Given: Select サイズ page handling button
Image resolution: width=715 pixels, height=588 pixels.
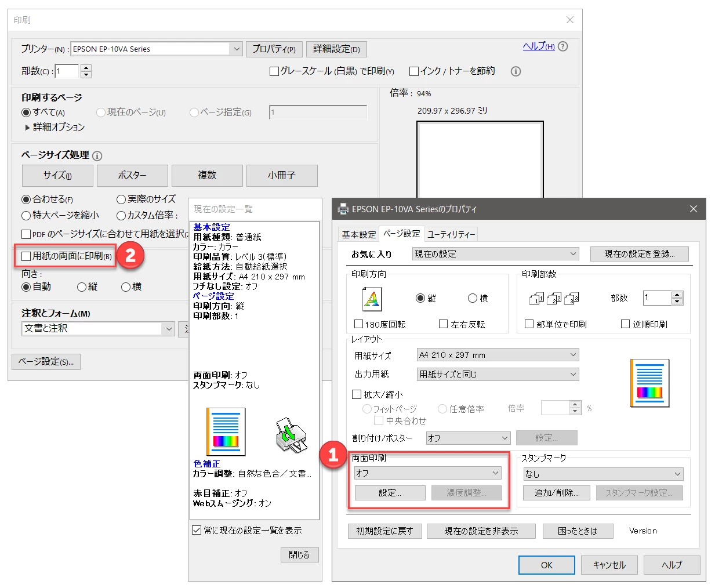Looking at the screenshot, I should tap(57, 175).
